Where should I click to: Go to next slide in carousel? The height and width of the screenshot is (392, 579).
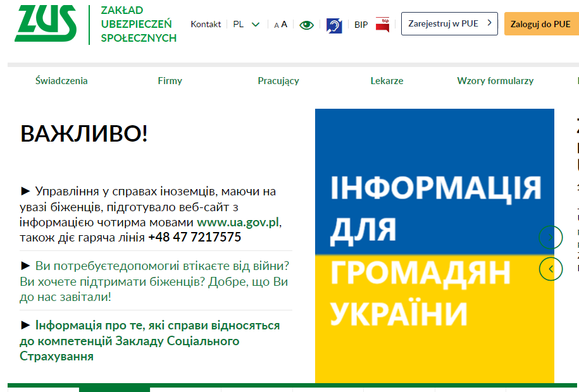coord(551,237)
